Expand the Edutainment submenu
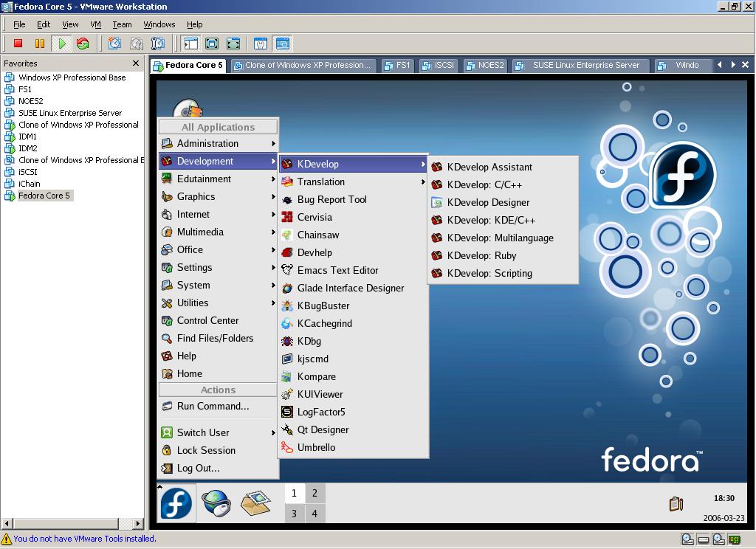The height and width of the screenshot is (549, 756). pos(219,179)
